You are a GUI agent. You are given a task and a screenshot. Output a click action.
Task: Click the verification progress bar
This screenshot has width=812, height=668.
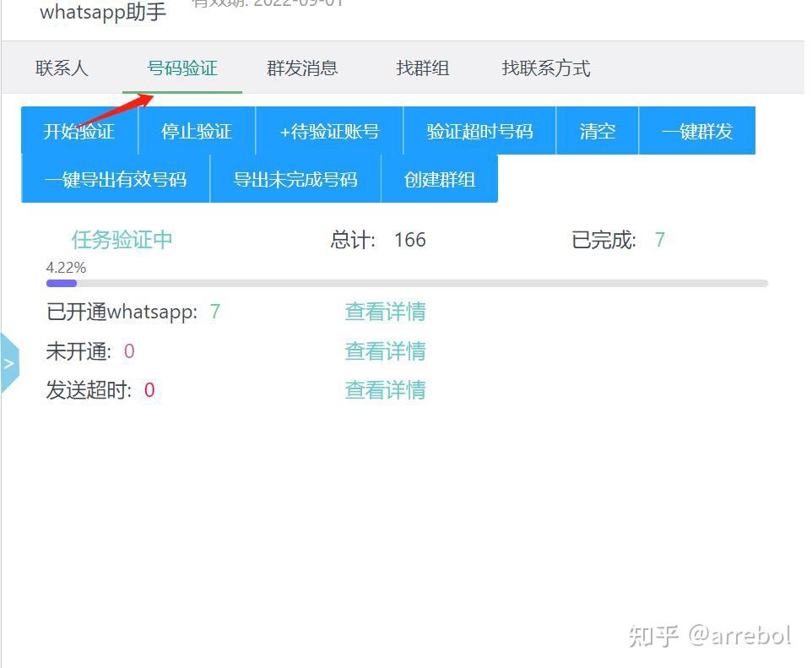tap(407, 284)
